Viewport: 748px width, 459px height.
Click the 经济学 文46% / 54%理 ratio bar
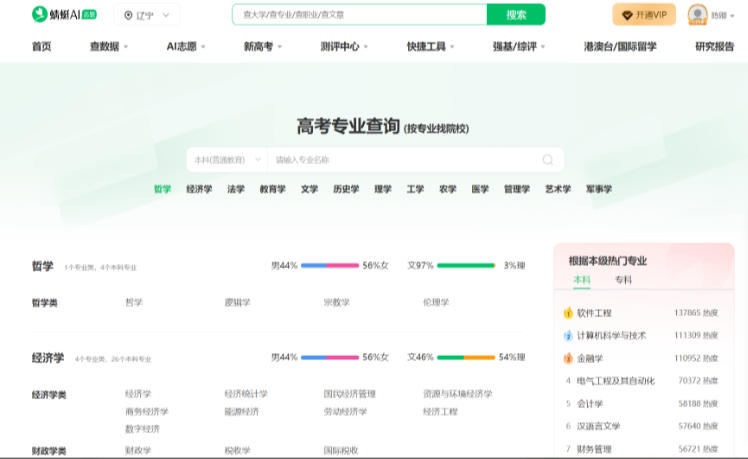[466, 357]
